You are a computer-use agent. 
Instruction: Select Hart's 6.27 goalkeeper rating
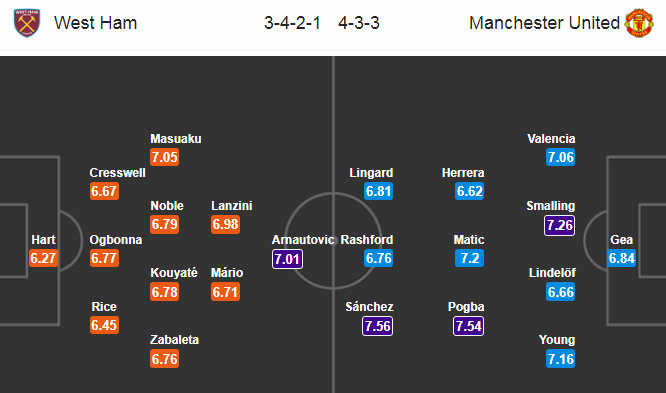click(x=43, y=258)
